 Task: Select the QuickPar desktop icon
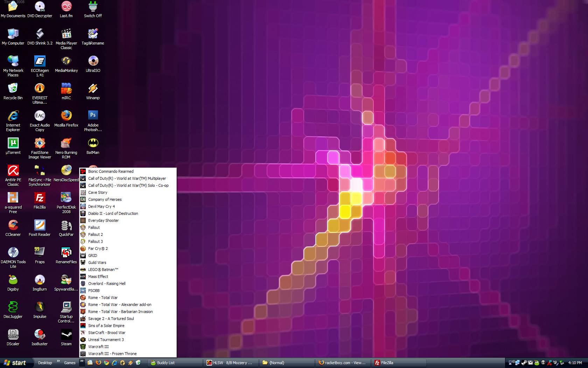[x=66, y=228]
